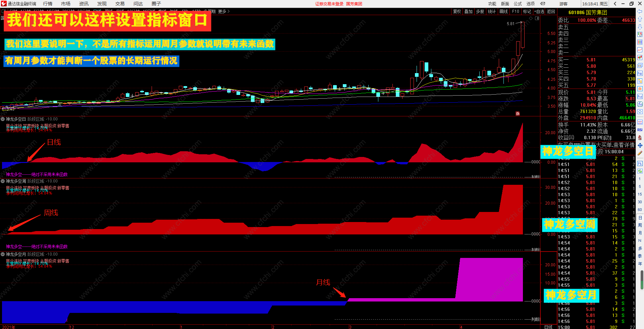Screen dimensions: 644x329
Task: Switch to 1-minute period in sidebar
Action: pyautogui.click(x=640, y=179)
